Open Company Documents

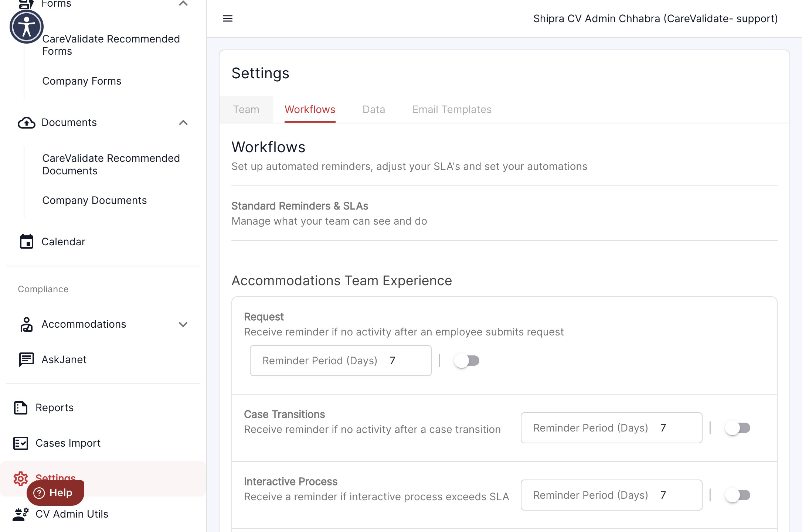(x=94, y=200)
